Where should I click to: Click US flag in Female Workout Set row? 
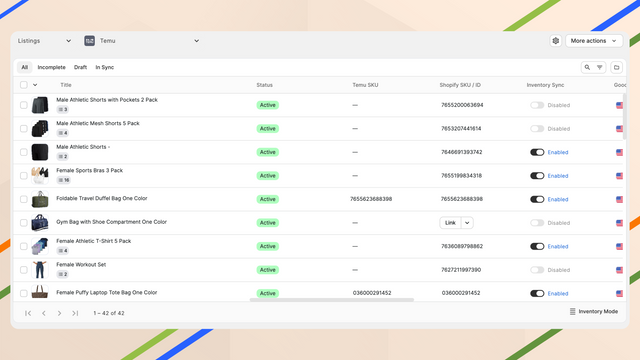[619, 270]
